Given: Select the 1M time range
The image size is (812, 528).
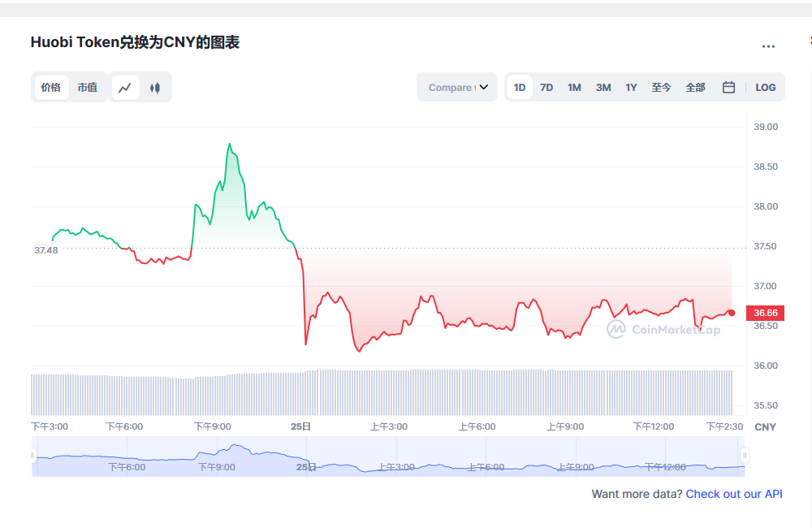Looking at the screenshot, I should tap(574, 88).
